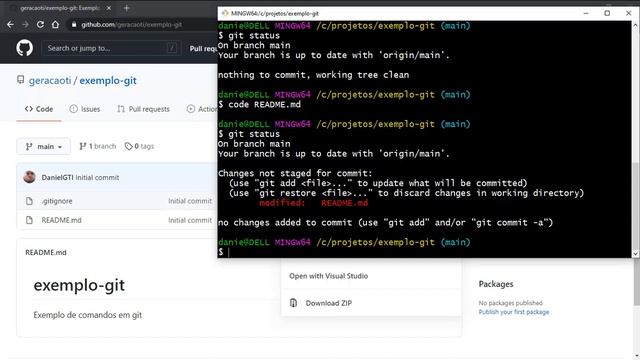Focus the Search or jump to field
The image size is (640, 360).
(110, 48)
